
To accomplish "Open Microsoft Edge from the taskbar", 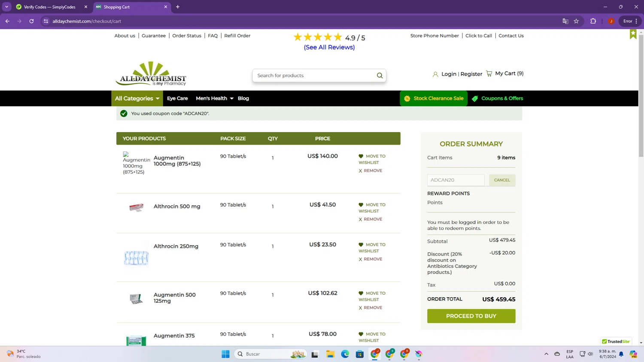I will (345, 354).
